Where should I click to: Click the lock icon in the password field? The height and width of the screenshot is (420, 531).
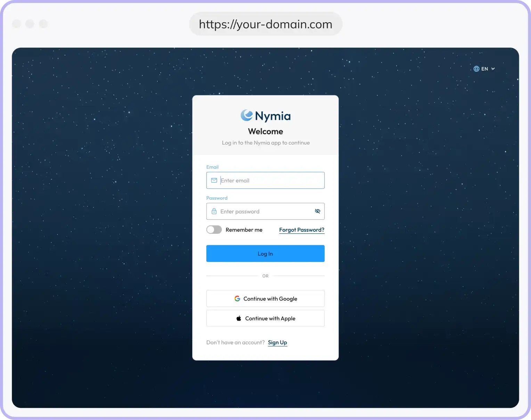(x=214, y=211)
